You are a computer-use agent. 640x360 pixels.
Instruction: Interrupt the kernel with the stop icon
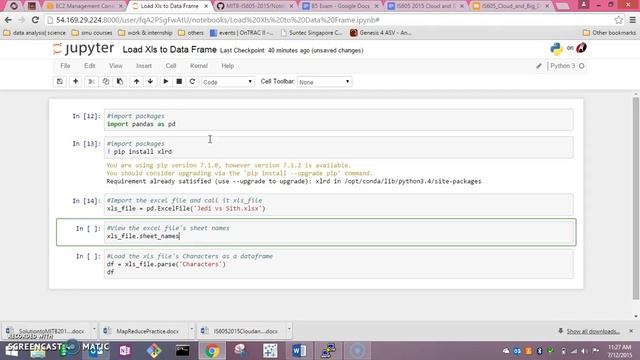(179, 82)
